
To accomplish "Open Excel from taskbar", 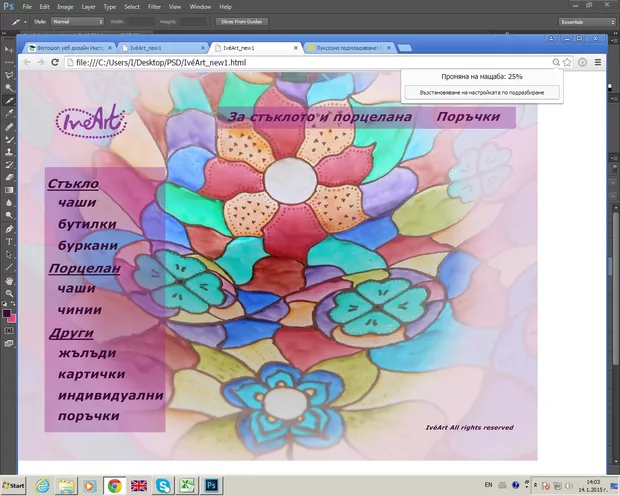I will click(187, 485).
